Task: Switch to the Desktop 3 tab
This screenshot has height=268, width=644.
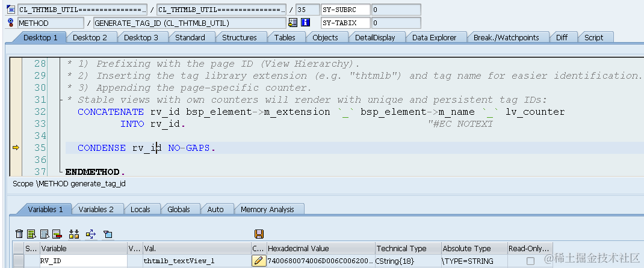Action: [141, 37]
